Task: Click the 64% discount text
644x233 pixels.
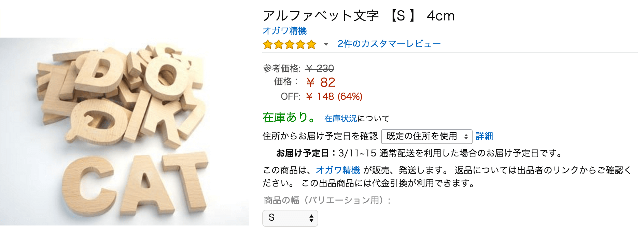Action: [x=349, y=97]
